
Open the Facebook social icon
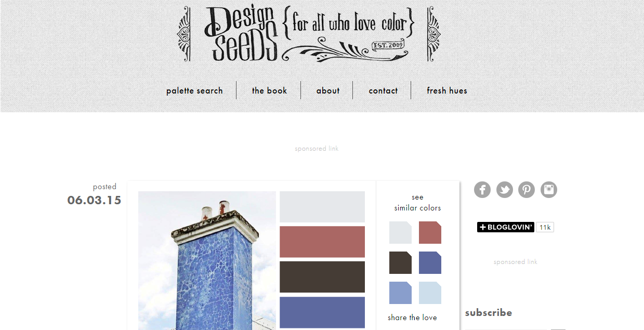click(x=482, y=190)
